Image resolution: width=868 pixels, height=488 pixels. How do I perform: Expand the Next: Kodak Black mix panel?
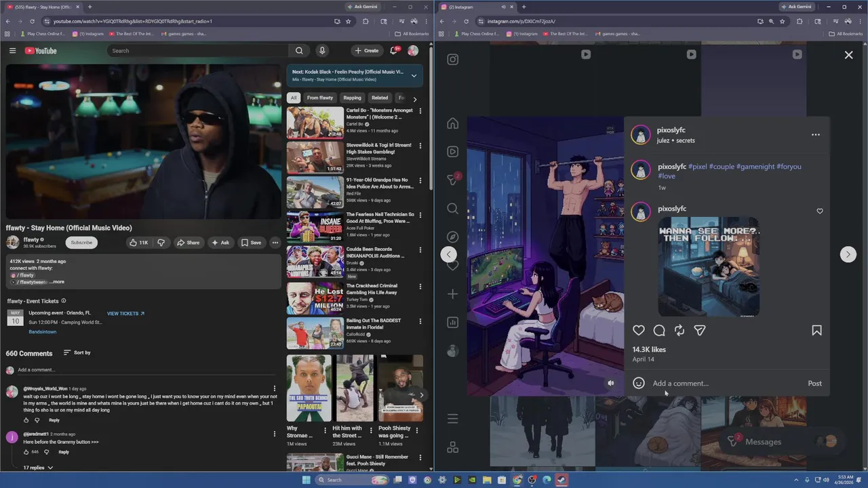click(414, 75)
